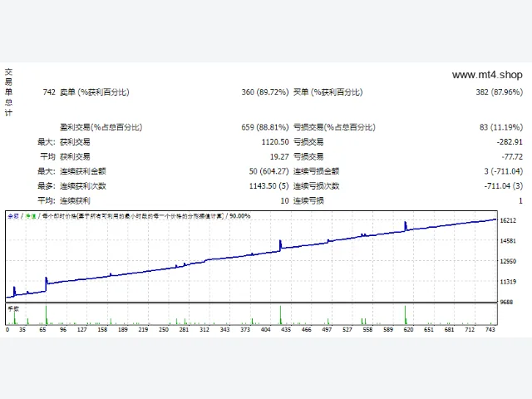Select the average profit trade value 19.27
This screenshot has width=532, height=399.
pyautogui.click(x=279, y=157)
